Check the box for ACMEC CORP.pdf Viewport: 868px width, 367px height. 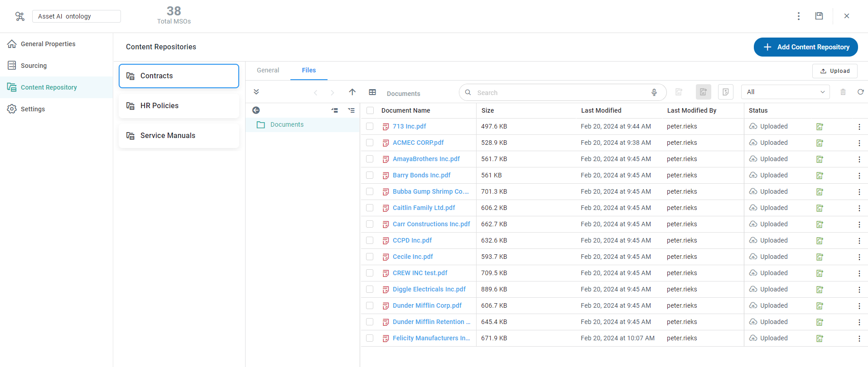[370, 143]
